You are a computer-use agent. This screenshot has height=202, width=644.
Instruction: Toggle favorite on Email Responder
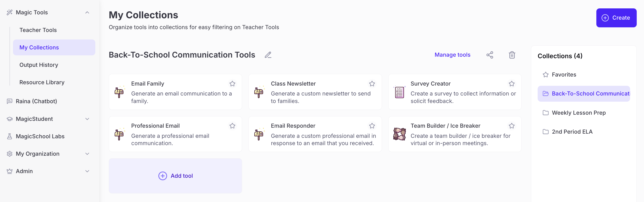coord(372,126)
